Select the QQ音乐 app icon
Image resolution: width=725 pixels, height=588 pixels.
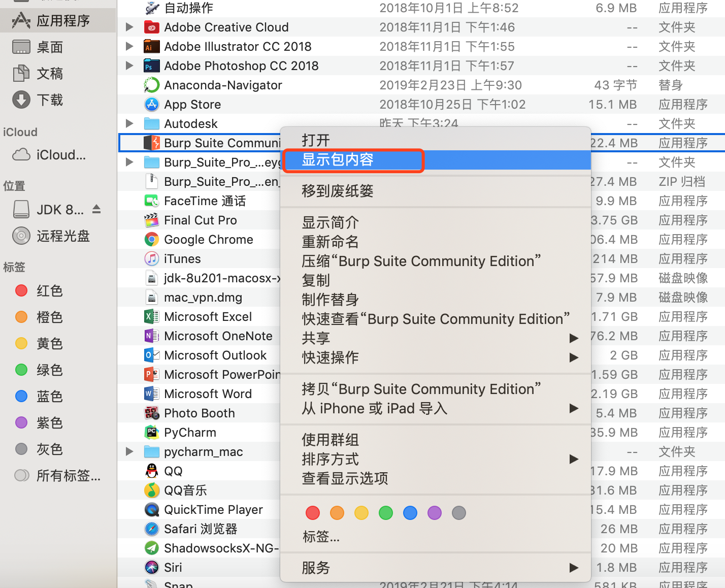[x=151, y=490]
